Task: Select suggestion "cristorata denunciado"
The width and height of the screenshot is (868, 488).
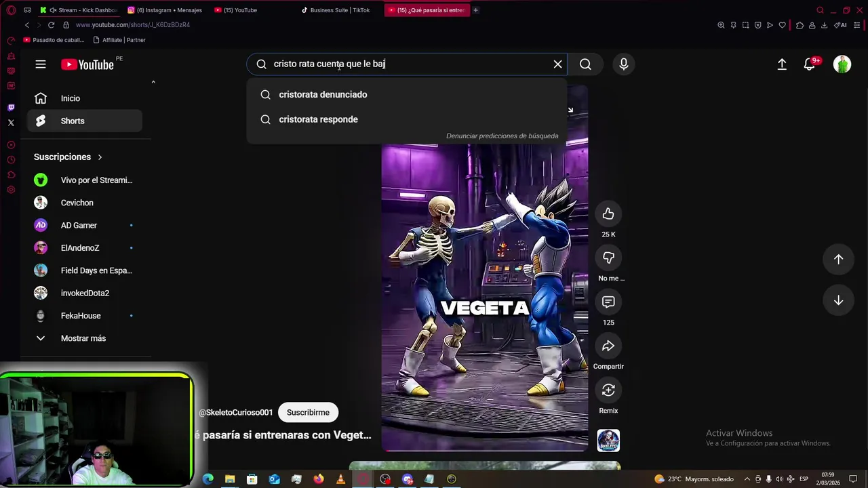Action: (407, 95)
